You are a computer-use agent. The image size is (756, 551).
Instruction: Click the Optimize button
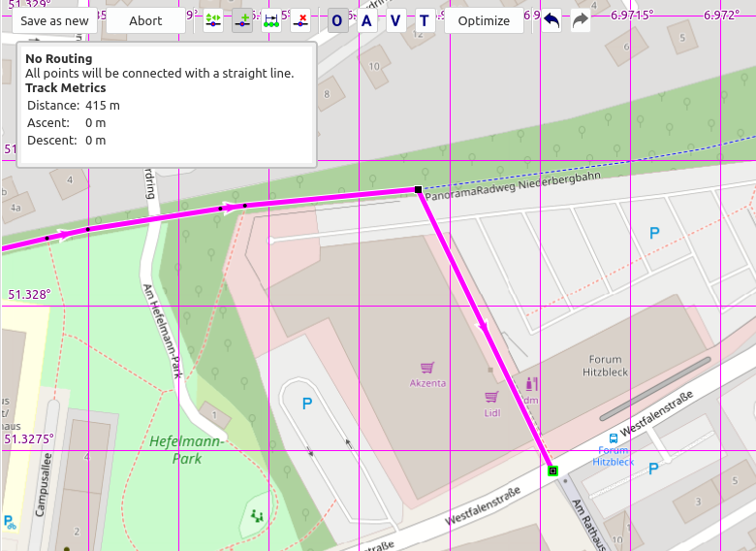coord(484,20)
